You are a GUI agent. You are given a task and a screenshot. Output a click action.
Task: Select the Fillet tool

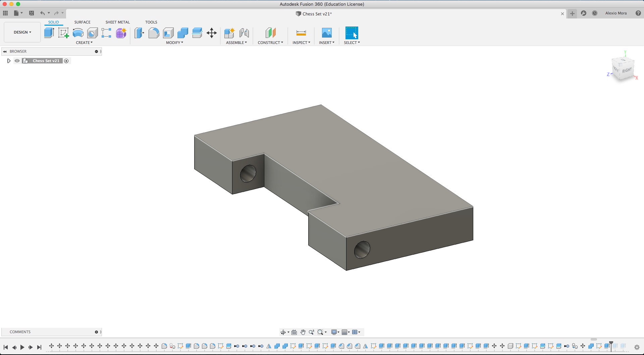(154, 33)
